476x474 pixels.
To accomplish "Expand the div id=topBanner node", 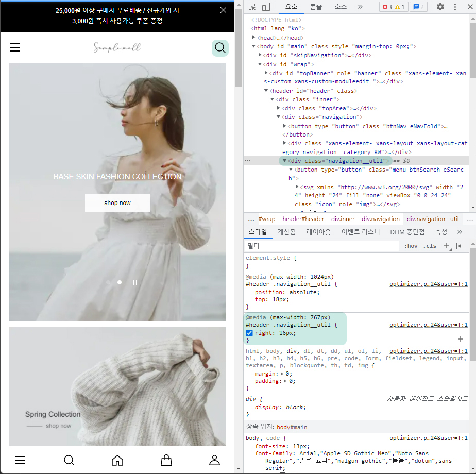I will [x=266, y=73].
